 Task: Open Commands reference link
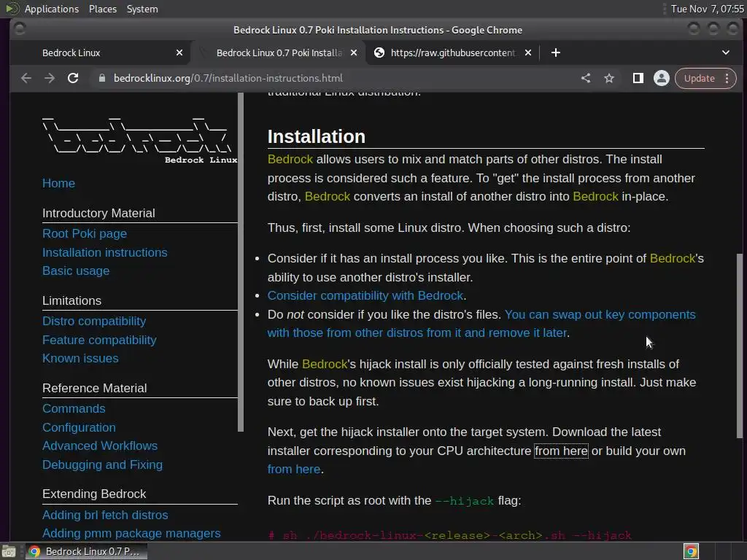coord(74,408)
